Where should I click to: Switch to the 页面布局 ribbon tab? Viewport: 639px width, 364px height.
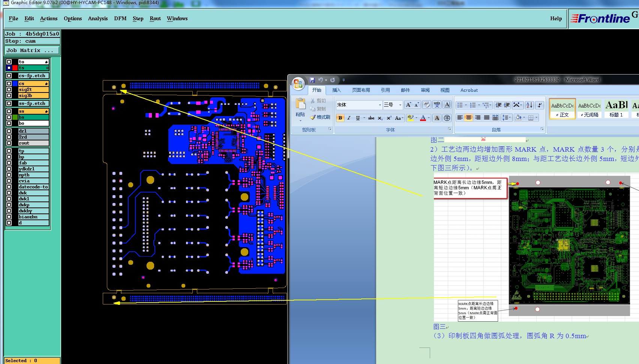point(361,90)
